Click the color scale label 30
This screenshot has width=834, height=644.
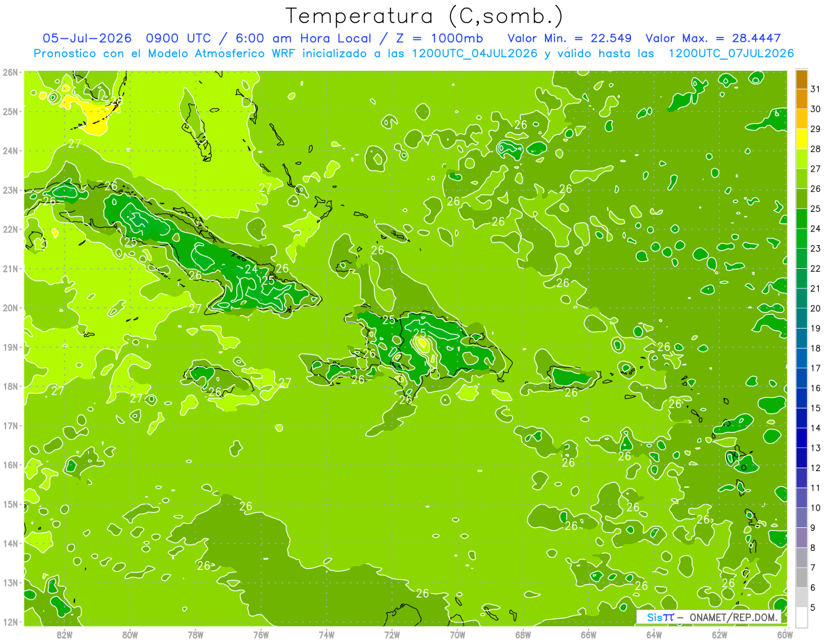[816, 109]
